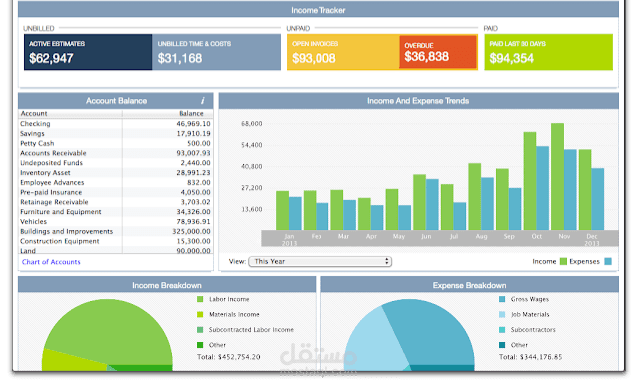Click the Subcontracted Labor Income legend swatch
The height and width of the screenshot is (386, 638).
(x=200, y=330)
